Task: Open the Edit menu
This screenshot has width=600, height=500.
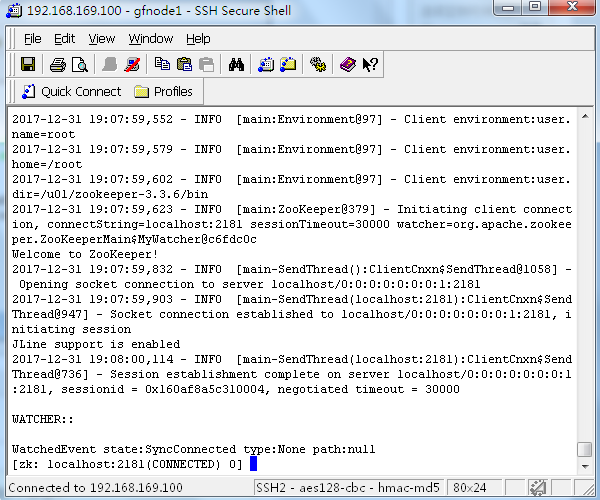Action: click(64, 39)
